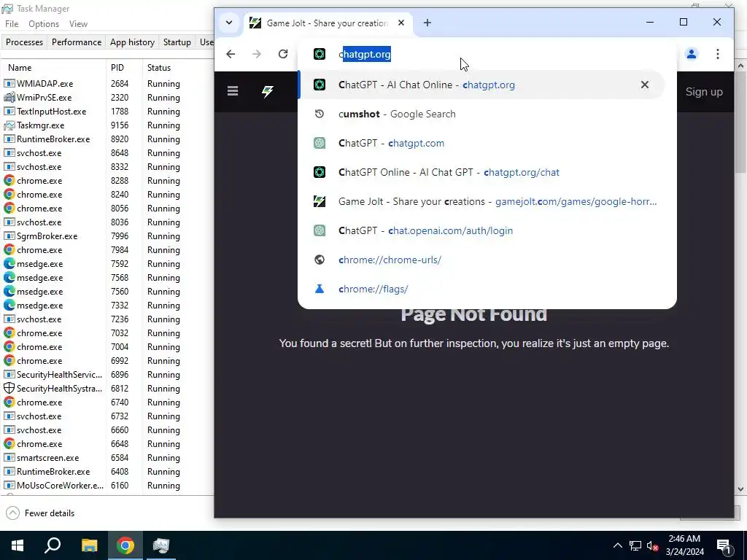This screenshot has height=560, width=747.
Task: Click the Game Jolt lightning logo
Action: click(268, 91)
